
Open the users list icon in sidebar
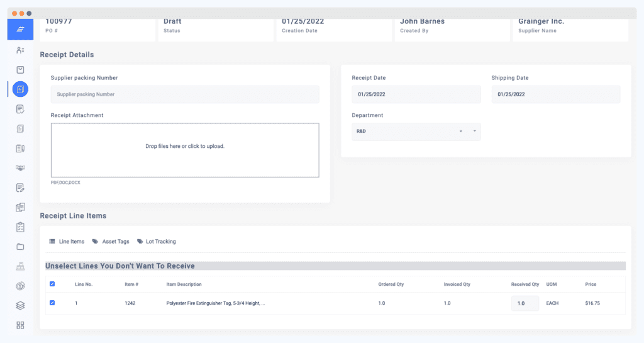[20, 50]
